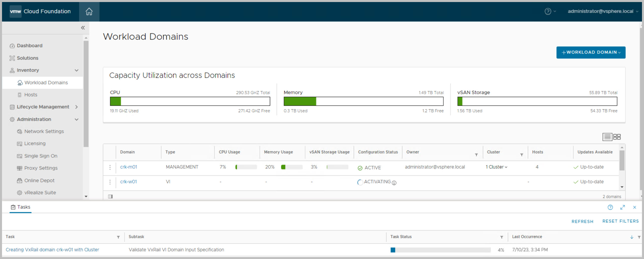The image size is (644, 259).
Task: Click the Refresh button in Tasks
Action: [x=582, y=221]
